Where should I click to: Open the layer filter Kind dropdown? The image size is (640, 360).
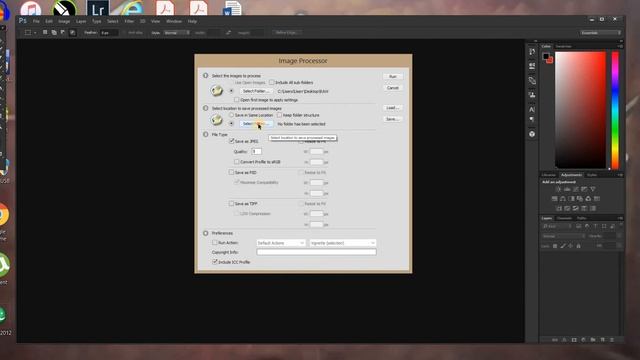[557, 226]
